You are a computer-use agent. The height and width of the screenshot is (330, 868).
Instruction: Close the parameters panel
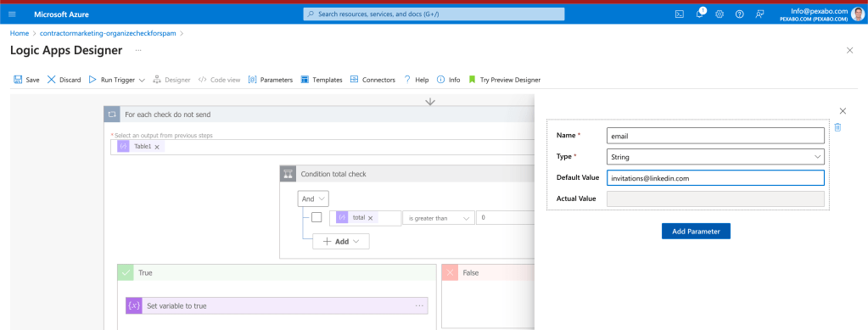(x=843, y=111)
